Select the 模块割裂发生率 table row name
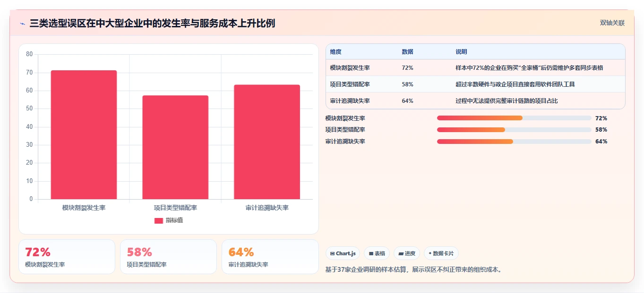Screen dimensions: 644x293 [350, 68]
